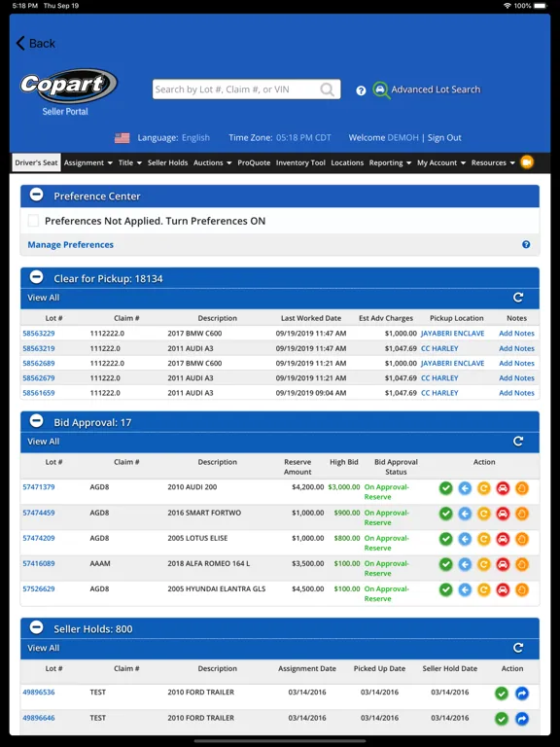560x747 pixels.
Task: Open CC HARLEY location for lot 58561659
Action: pyautogui.click(x=439, y=393)
